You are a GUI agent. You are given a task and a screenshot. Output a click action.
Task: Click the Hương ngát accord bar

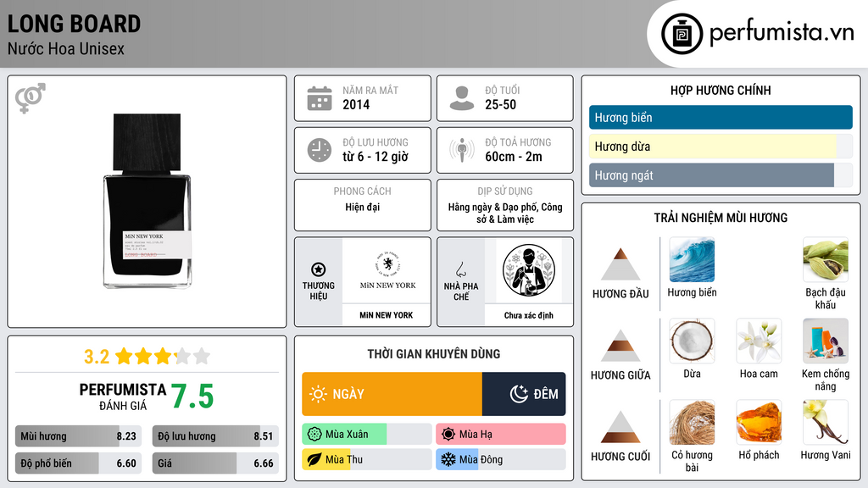point(721,175)
